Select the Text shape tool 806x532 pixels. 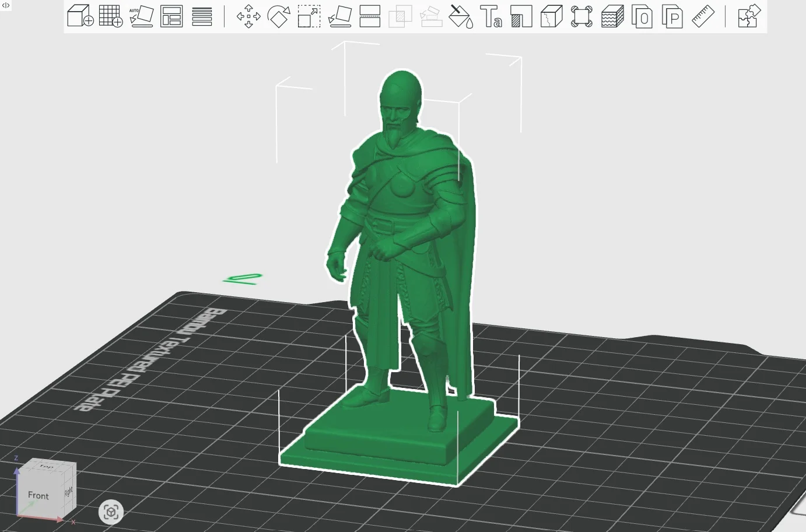point(491,16)
